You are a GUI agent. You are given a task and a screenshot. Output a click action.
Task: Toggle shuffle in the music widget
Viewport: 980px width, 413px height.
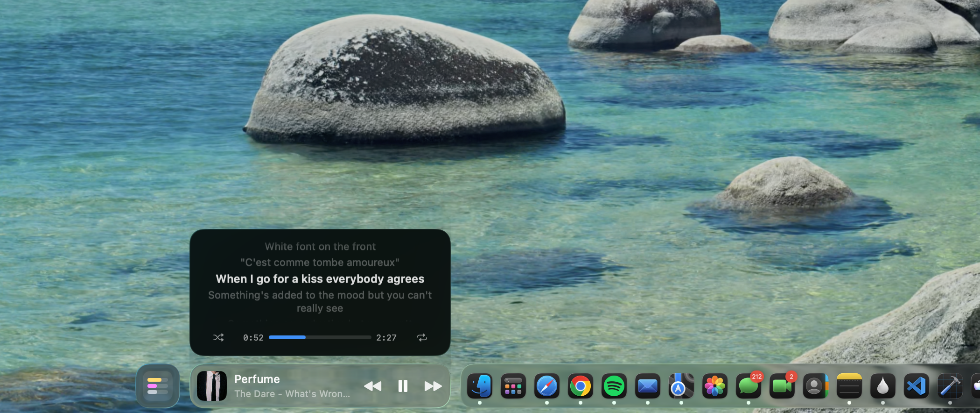tap(218, 337)
